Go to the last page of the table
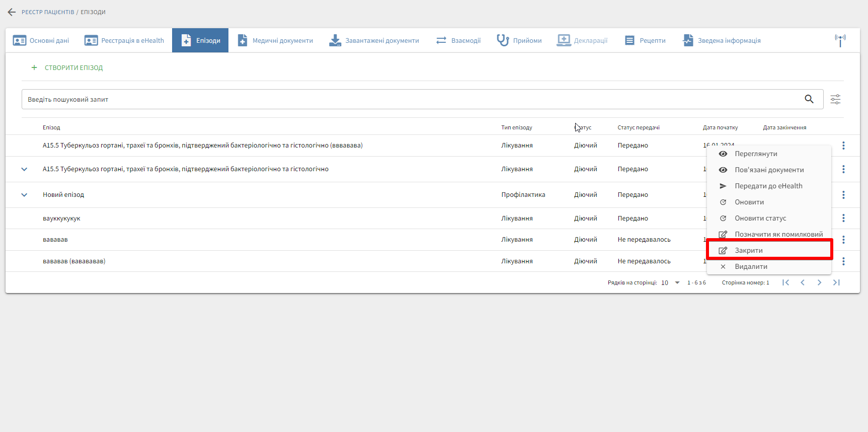 836,282
